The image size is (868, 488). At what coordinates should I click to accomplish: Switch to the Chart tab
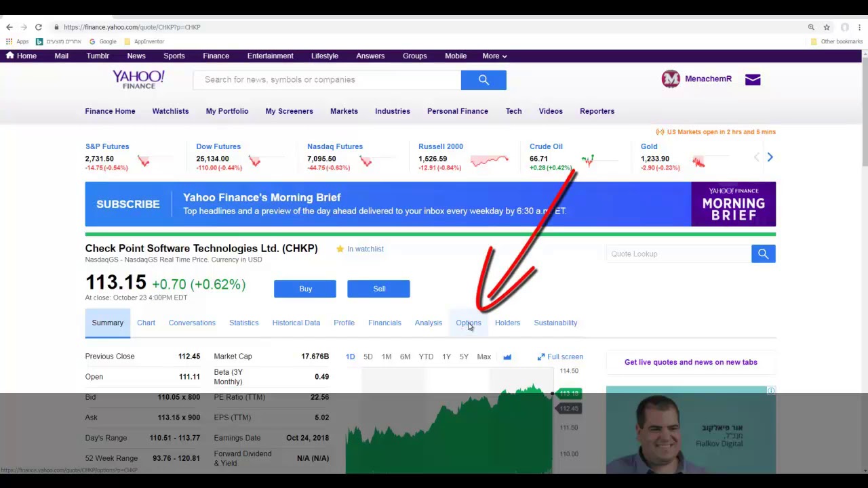(146, 323)
